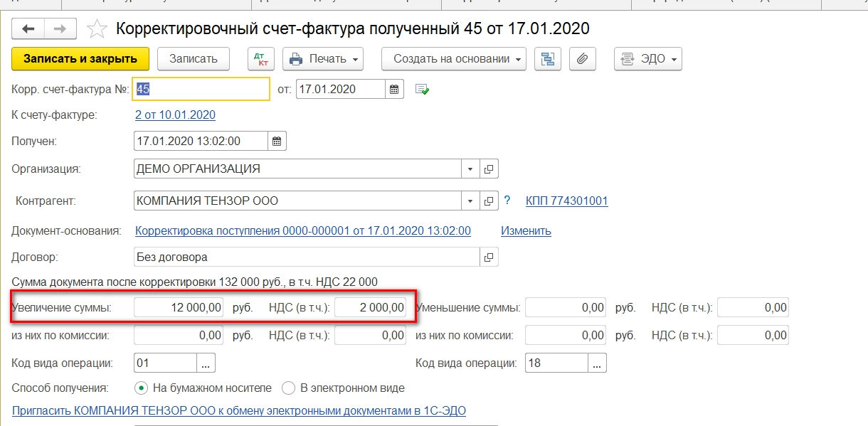Screen dimensions: 868x426
Task: Open the ЭДО dropdown menu
Action: pos(648,59)
